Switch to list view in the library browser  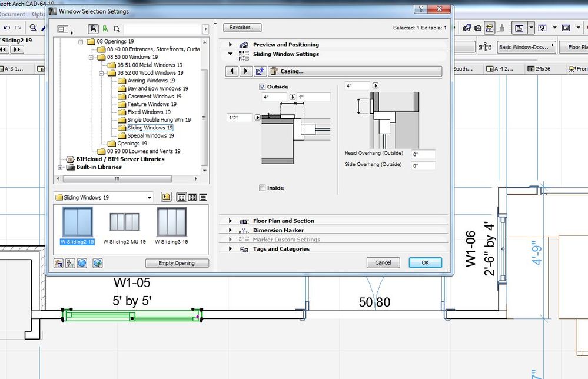tap(202, 198)
